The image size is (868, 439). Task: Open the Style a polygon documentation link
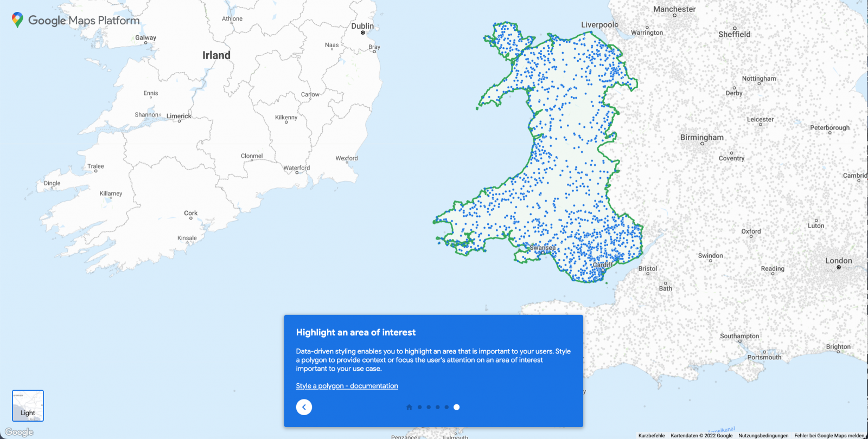347,386
